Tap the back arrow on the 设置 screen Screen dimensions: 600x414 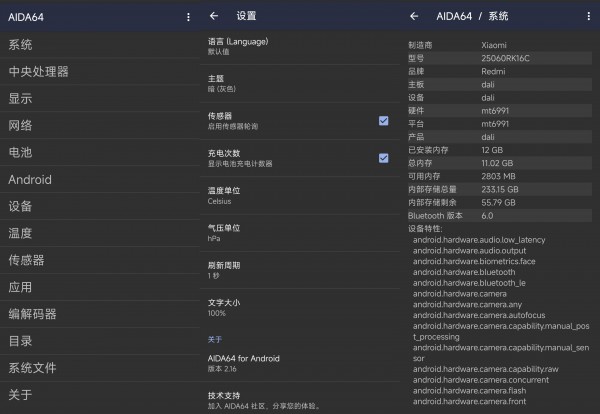coord(214,16)
